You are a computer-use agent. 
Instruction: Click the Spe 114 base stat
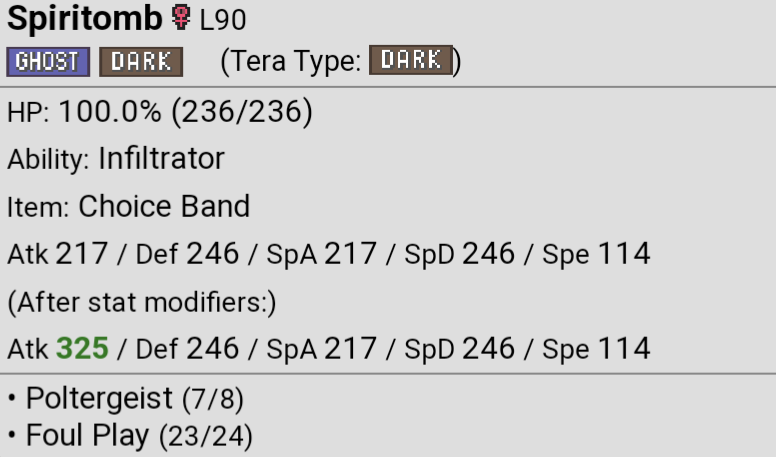pyautogui.click(x=596, y=254)
